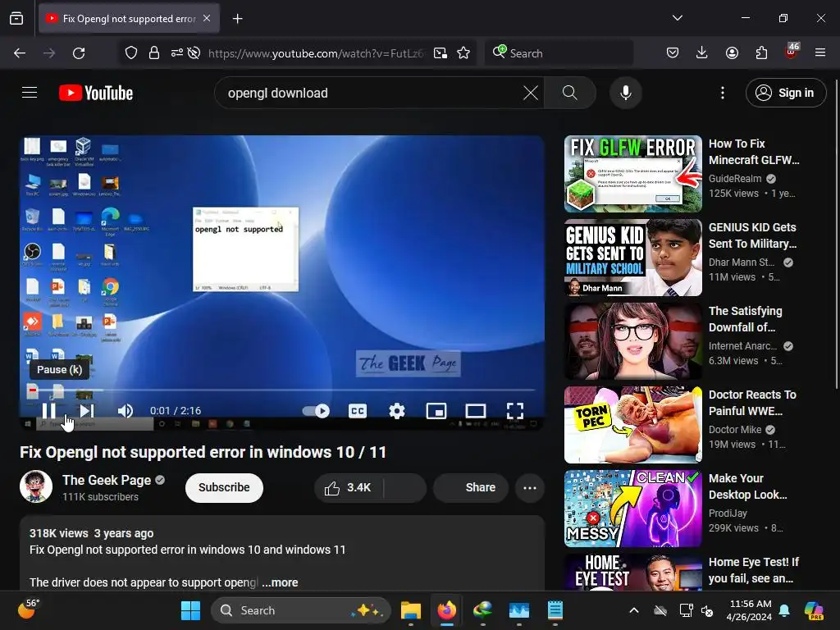This screenshot has height=630, width=840.
Task: Pause the video playback
Action: (48, 411)
